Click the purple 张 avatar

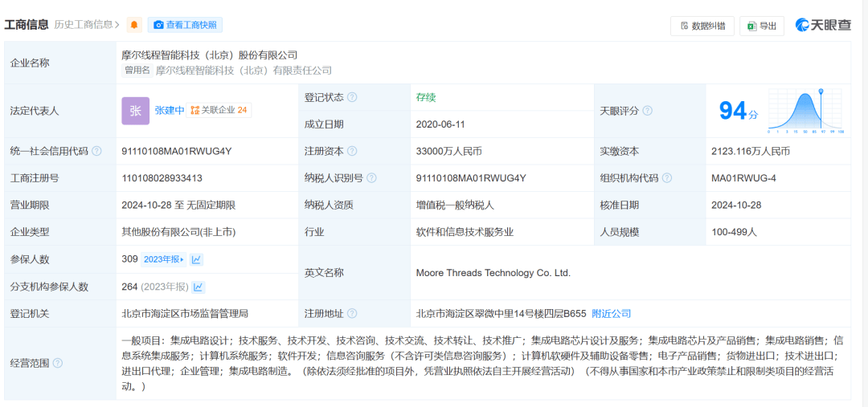[x=136, y=111]
